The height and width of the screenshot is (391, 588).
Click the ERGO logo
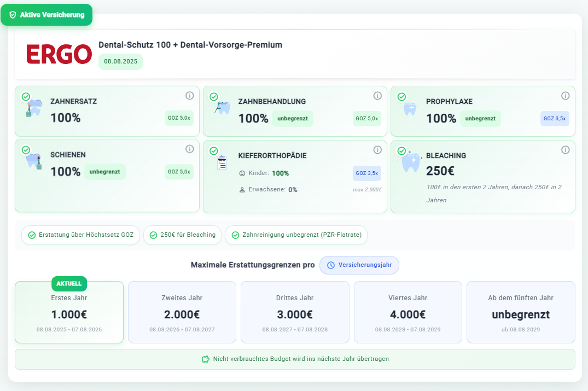click(x=59, y=54)
